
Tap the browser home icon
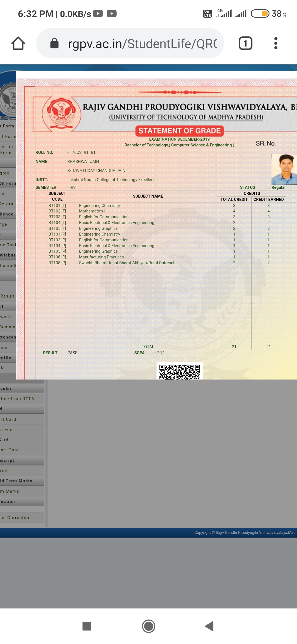[18, 43]
